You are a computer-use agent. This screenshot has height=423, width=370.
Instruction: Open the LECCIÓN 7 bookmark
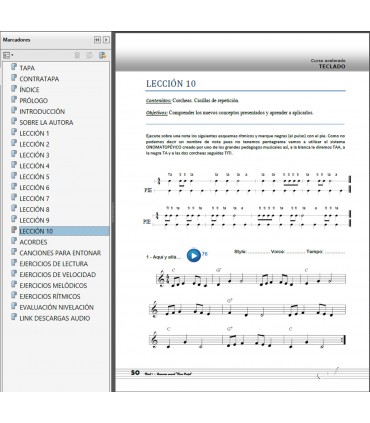34,199
